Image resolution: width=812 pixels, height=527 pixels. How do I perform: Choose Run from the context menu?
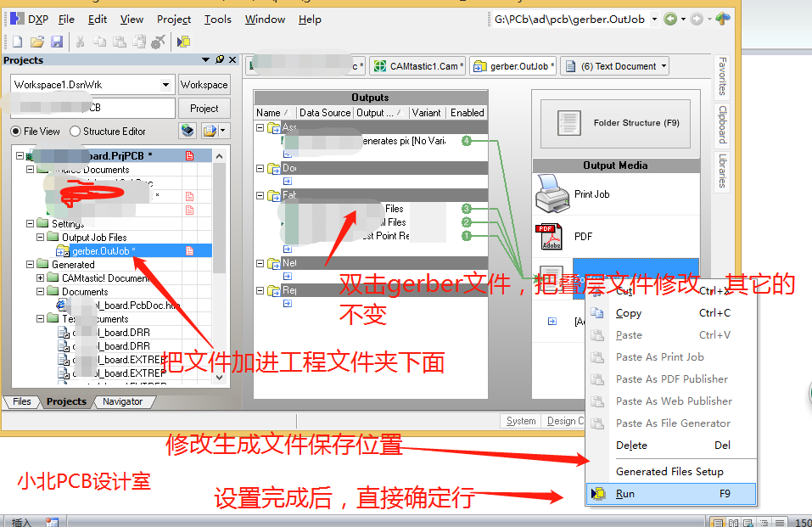click(671, 494)
